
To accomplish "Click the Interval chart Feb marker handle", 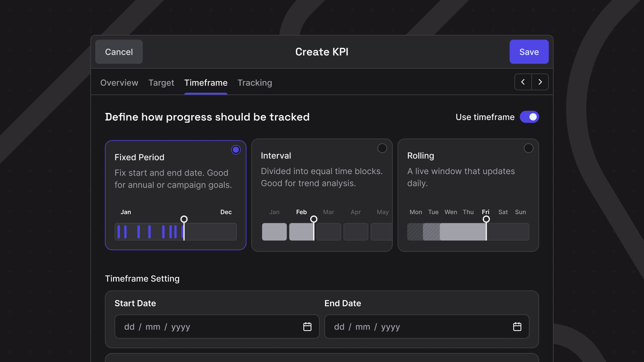I will tap(314, 219).
